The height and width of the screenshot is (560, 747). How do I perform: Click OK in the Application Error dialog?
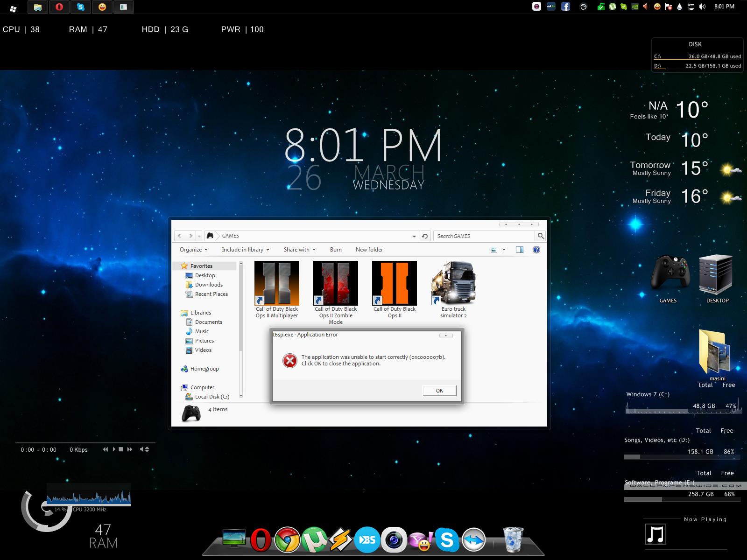[439, 391]
